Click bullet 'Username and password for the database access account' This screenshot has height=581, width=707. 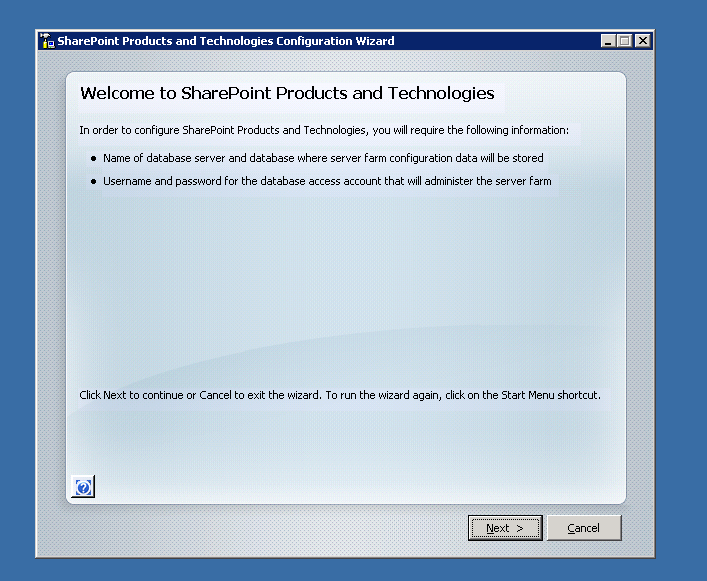pyautogui.click(x=242, y=181)
